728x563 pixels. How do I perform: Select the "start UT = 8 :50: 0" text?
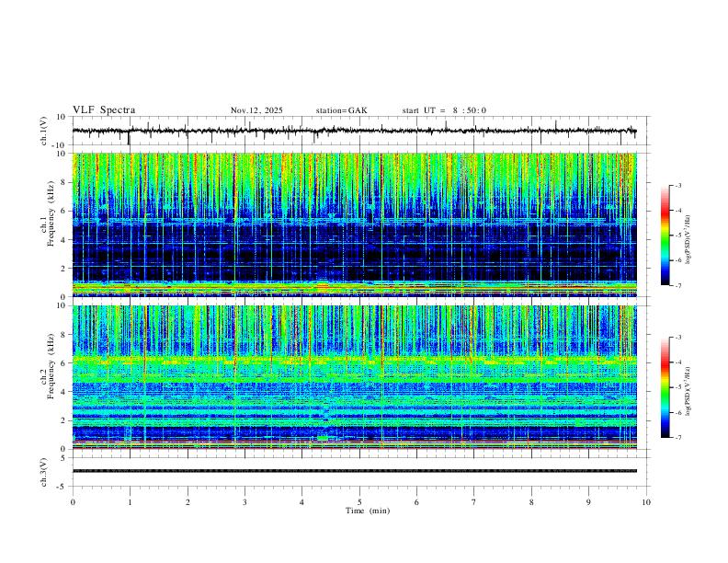[x=444, y=110]
